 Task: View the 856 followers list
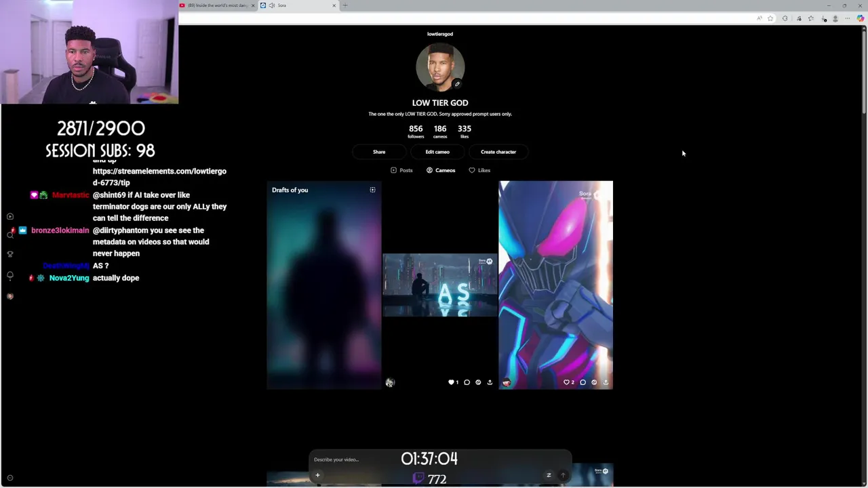pos(416,131)
